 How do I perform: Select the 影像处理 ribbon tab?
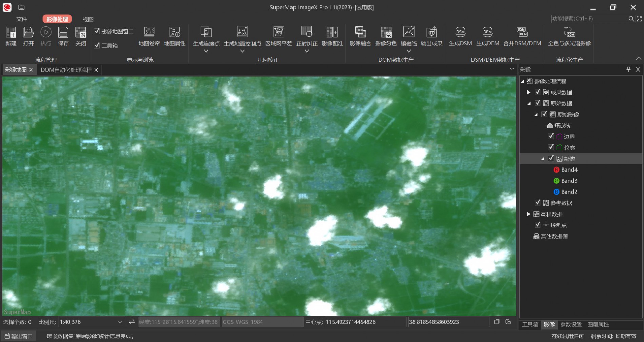[57, 19]
